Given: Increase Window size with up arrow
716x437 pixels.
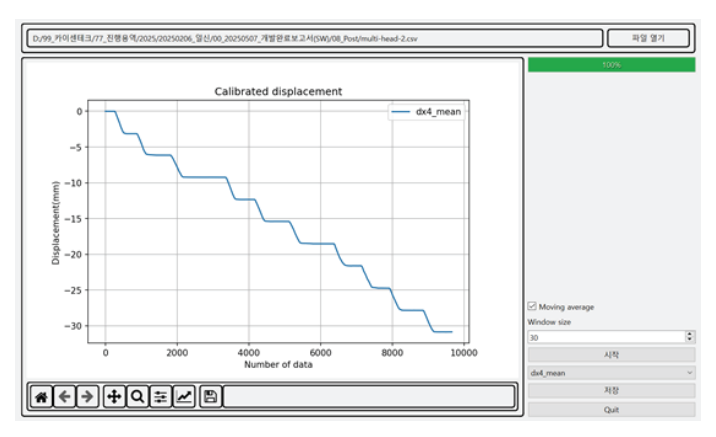Looking at the screenshot, I should pos(689,334).
